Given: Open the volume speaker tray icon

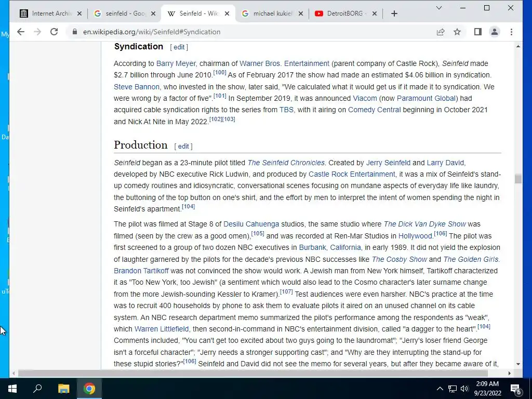Looking at the screenshot, I should (464, 389).
